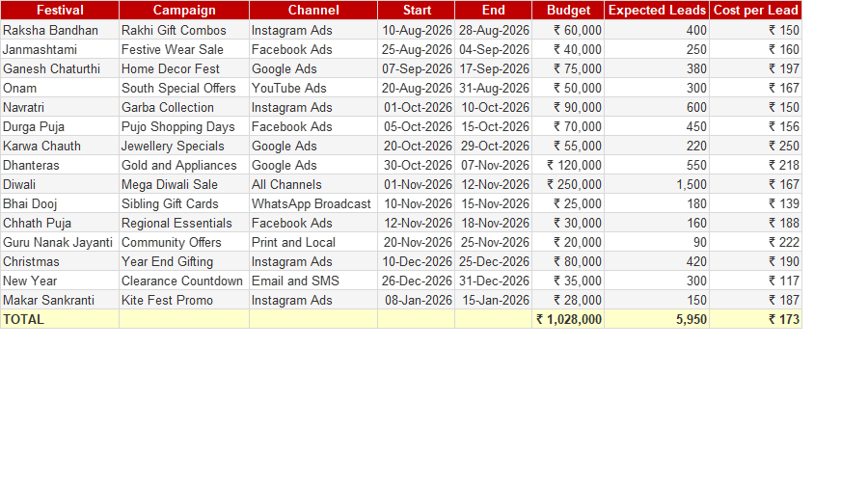Click the Year End Gifting cell
The width and height of the screenshot is (868, 482).
tap(184, 262)
